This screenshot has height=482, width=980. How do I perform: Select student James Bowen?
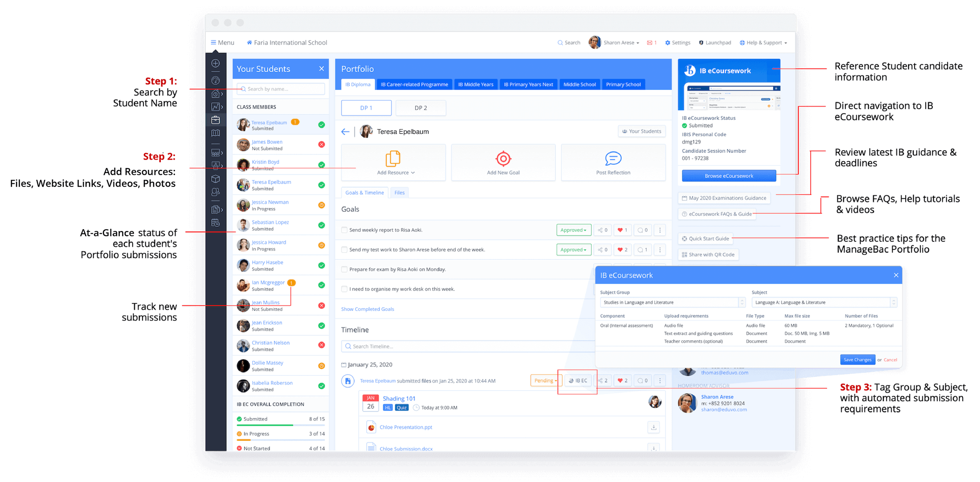[x=281, y=145]
